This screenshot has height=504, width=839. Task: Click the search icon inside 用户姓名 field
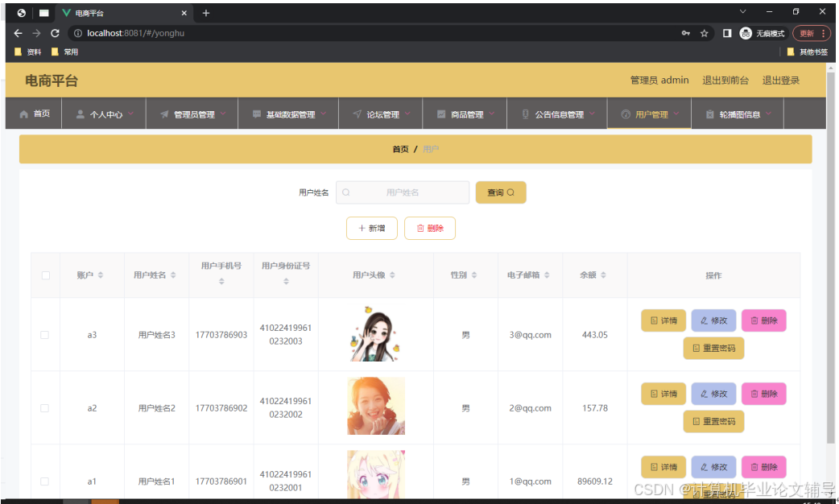(x=346, y=192)
